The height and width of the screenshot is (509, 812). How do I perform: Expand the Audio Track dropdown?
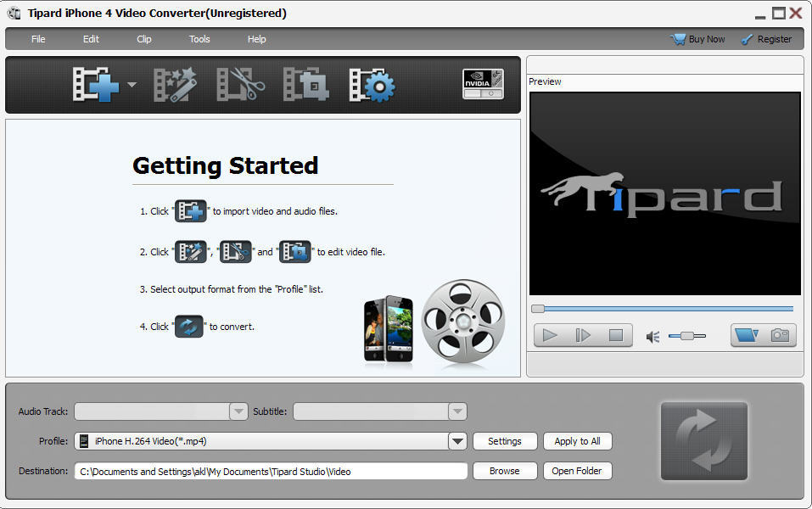pos(238,411)
